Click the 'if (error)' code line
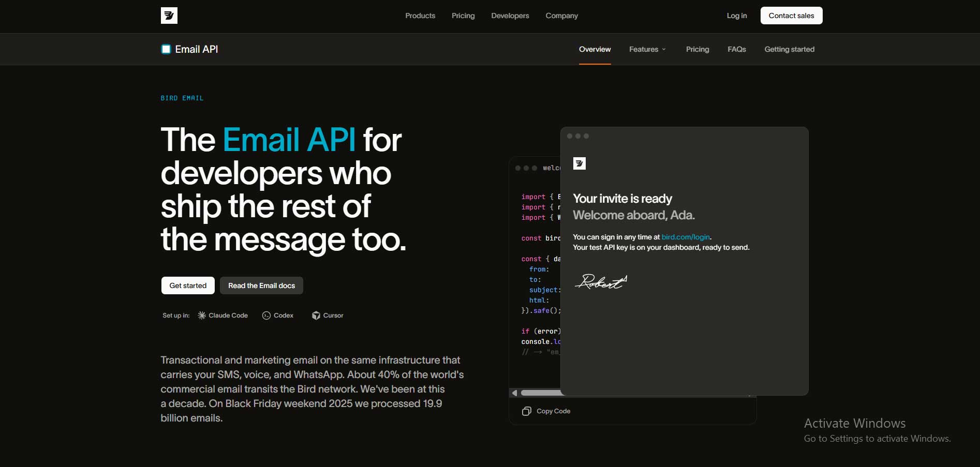The height and width of the screenshot is (467, 980). click(x=541, y=332)
